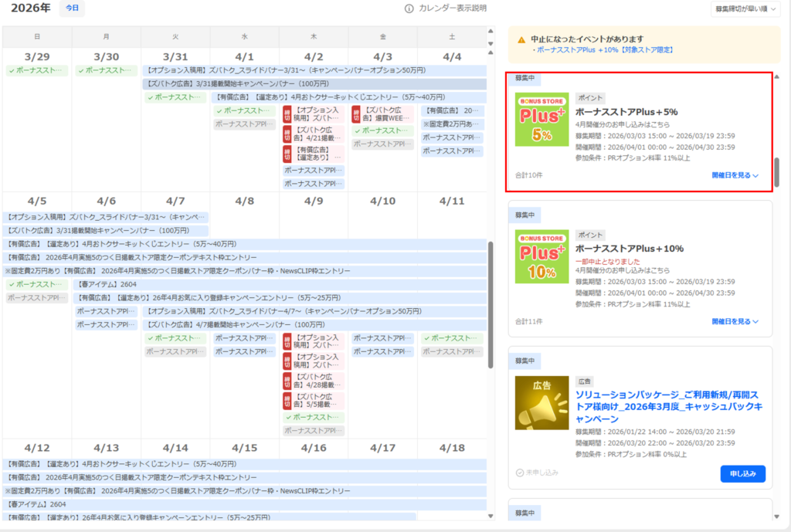Click the gold megaphone advertisement icon
The width and height of the screenshot is (791, 532).
pyautogui.click(x=541, y=398)
